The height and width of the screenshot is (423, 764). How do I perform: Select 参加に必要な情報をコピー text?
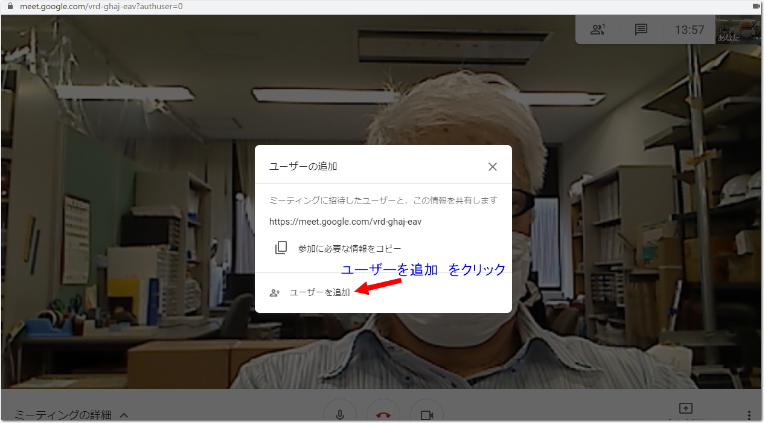[349, 249]
